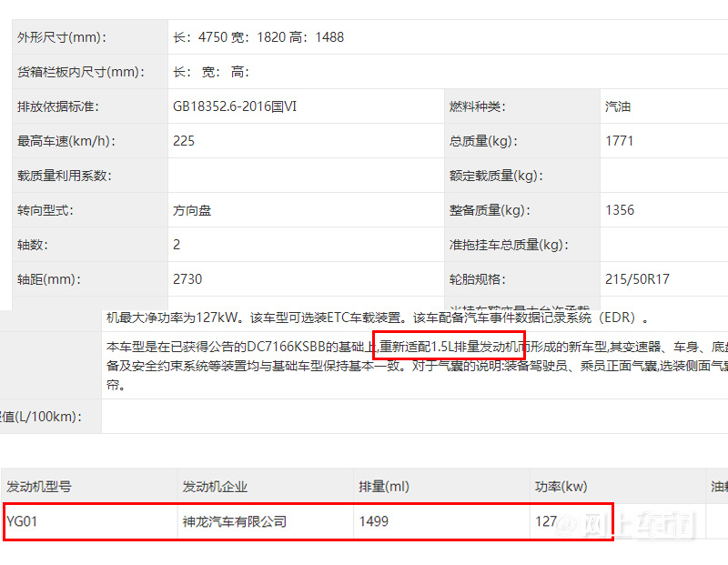The width and height of the screenshot is (728, 565).
Task: Select the 功率(kw) column header
Action: [561, 487]
